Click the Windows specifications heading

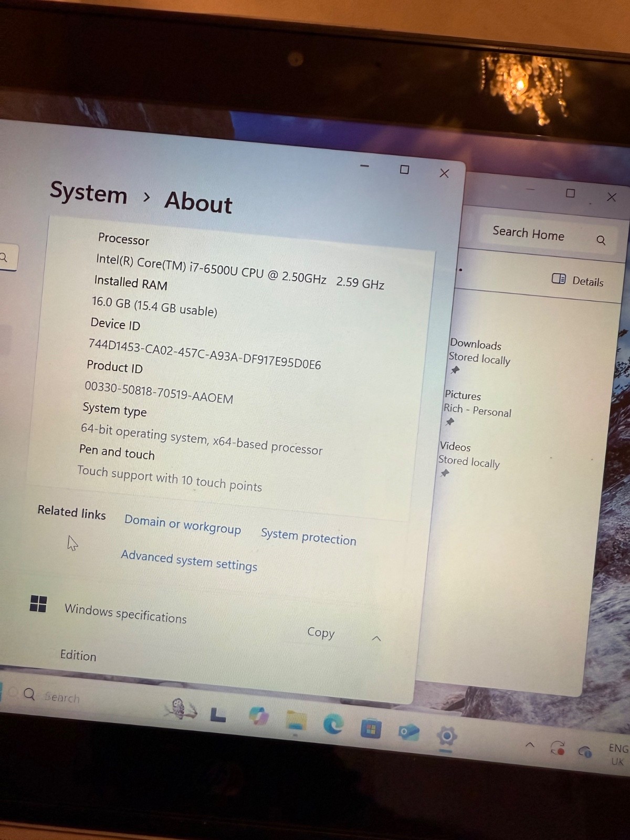pyautogui.click(x=125, y=613)
